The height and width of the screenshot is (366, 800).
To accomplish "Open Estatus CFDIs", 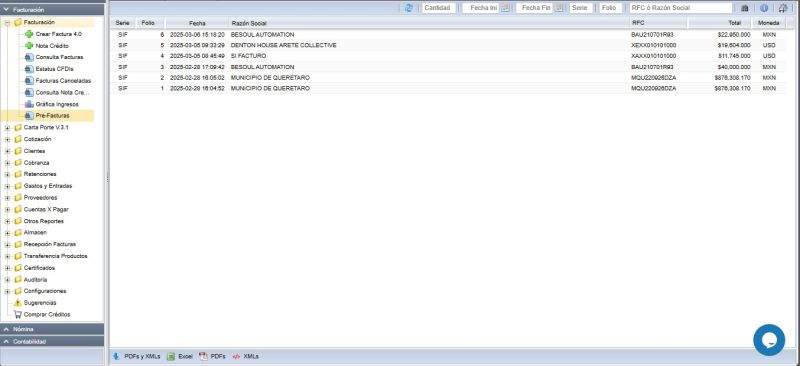I will click(x=50, y=69).
